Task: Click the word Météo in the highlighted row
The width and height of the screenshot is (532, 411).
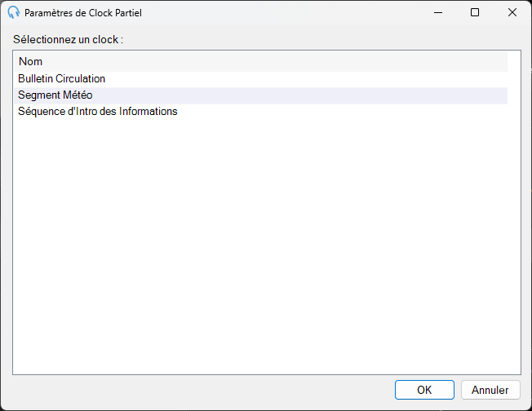Action: tap(78, 95)
